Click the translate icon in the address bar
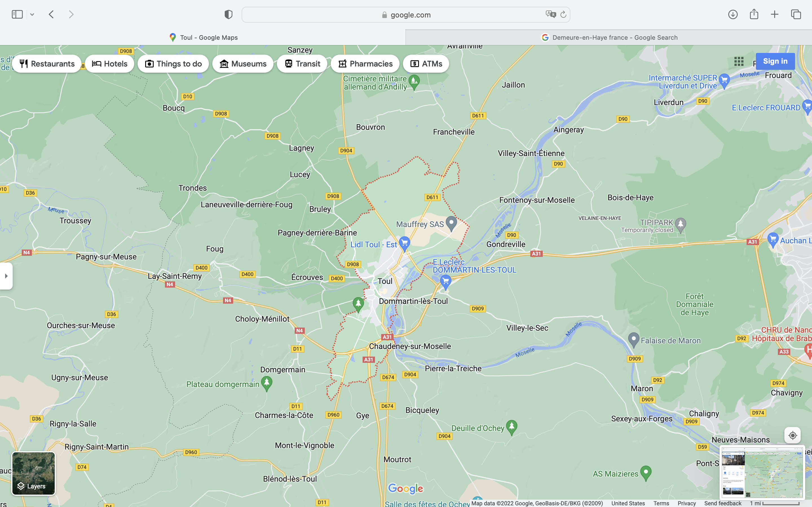This screenshot has height=507, width=812. click(x=550, y=14)
